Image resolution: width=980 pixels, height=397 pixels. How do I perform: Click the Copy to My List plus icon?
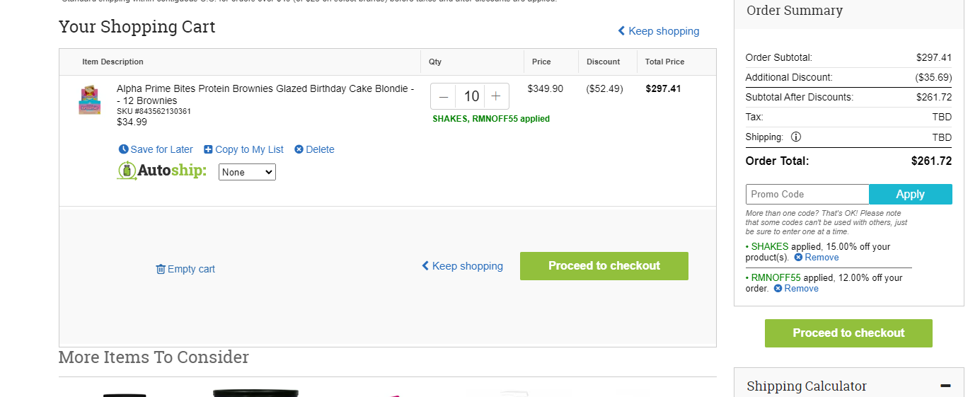pos(208,149)
